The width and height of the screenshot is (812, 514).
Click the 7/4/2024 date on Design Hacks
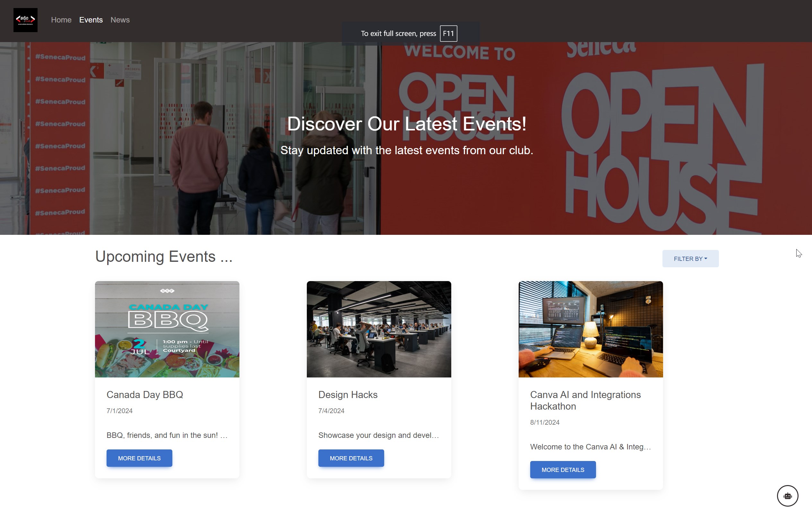331,411
